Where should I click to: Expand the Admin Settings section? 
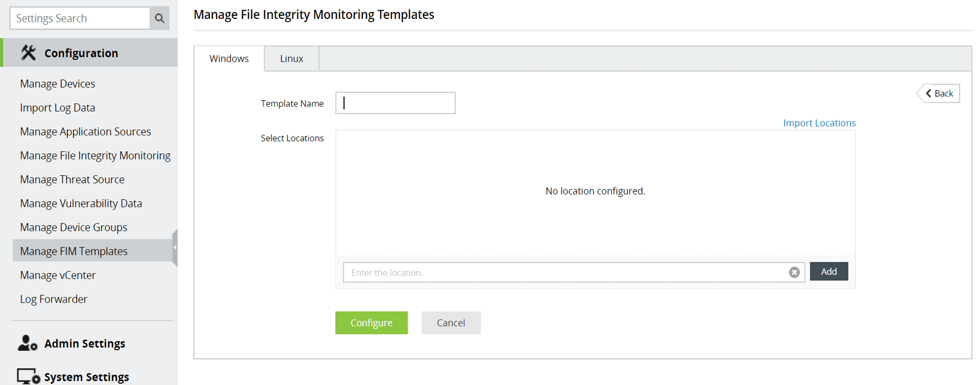point(85,344)
